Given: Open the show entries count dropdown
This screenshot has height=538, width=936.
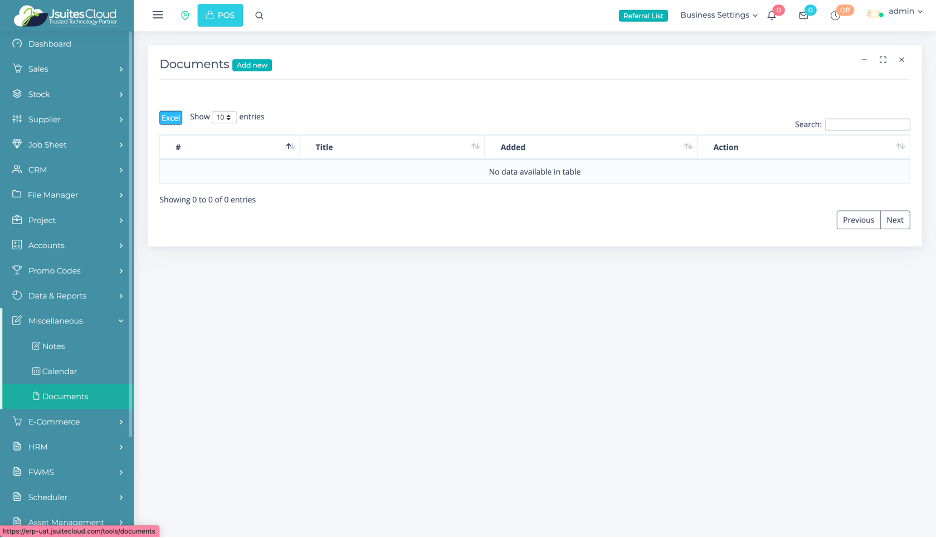Looking at the screenshot, I should point(224,117).
